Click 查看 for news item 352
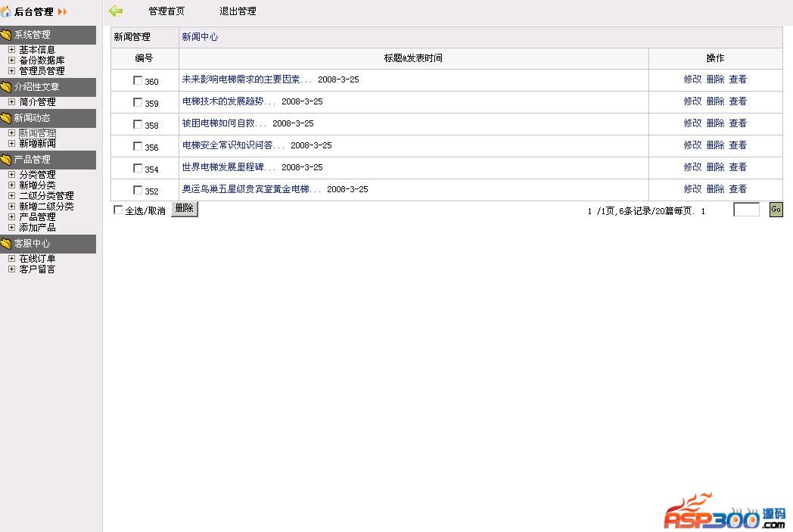Screen dimensions: 793x532 tap(738, 189)
